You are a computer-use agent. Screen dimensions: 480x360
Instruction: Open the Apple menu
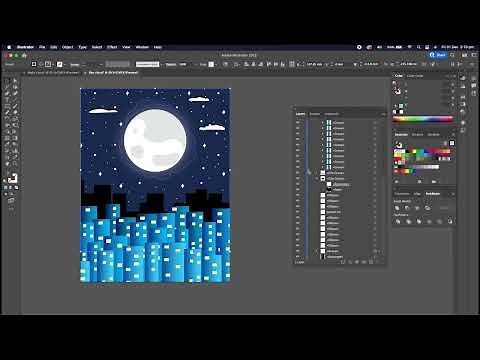[9, 47]
